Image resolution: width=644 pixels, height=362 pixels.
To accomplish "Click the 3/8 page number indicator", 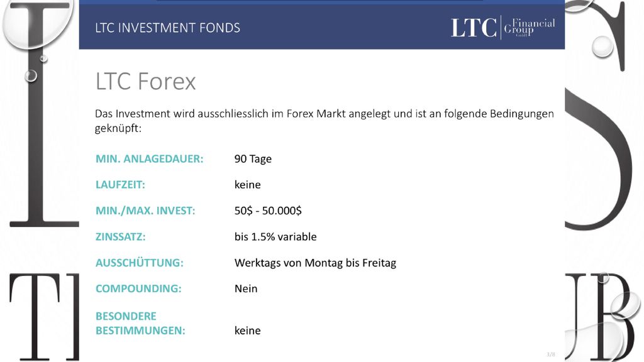I will 551,354.
